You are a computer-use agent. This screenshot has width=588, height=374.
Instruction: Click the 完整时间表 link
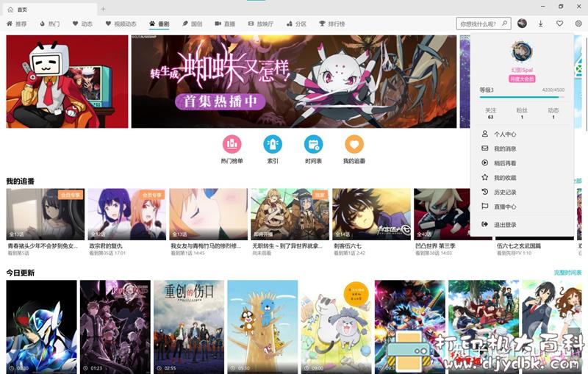[x=567, y=273]
